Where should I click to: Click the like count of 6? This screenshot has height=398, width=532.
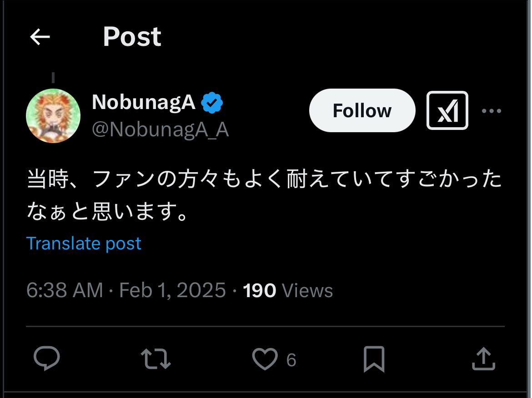pos(291,360)
